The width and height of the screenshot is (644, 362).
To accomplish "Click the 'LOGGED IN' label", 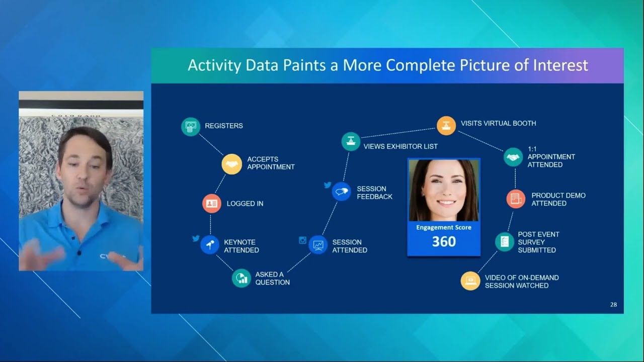I will pyautogui.click(x=245, y=204).
